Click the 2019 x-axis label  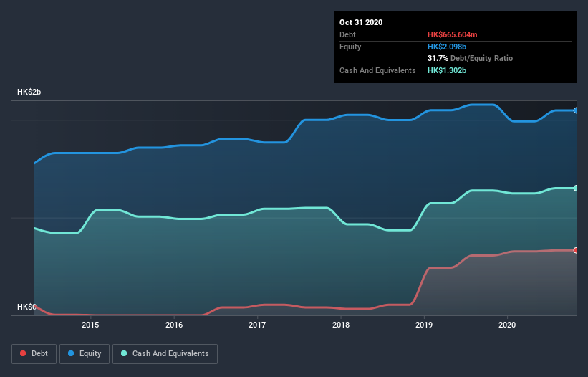pyautogui.click(x=424, y=325)
